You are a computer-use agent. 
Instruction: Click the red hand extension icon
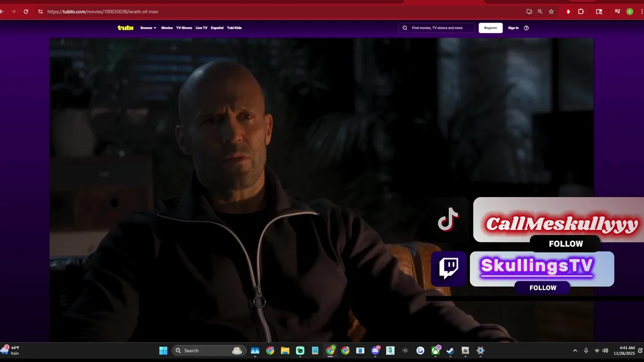(x=568, y=12)
